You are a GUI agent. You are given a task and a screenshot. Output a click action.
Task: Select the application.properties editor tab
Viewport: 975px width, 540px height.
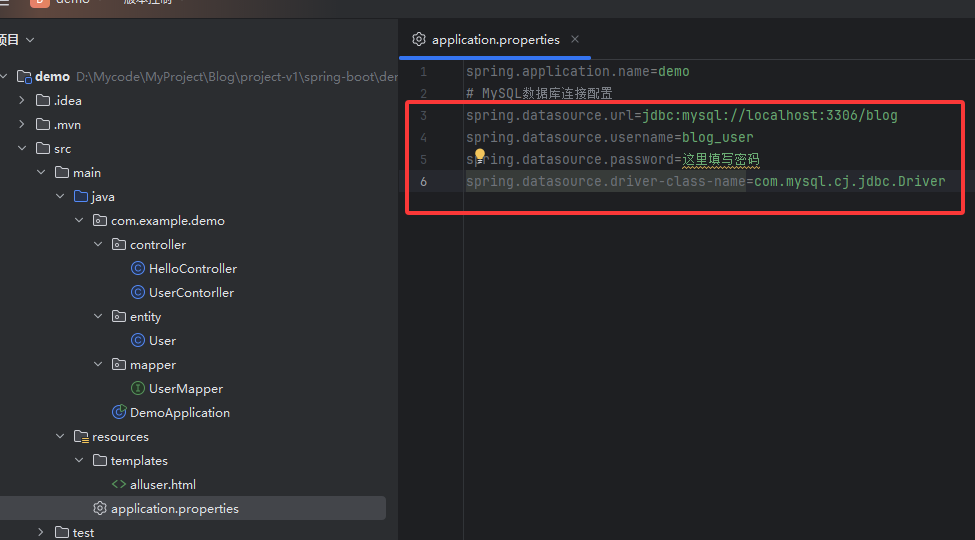point(495,40)
